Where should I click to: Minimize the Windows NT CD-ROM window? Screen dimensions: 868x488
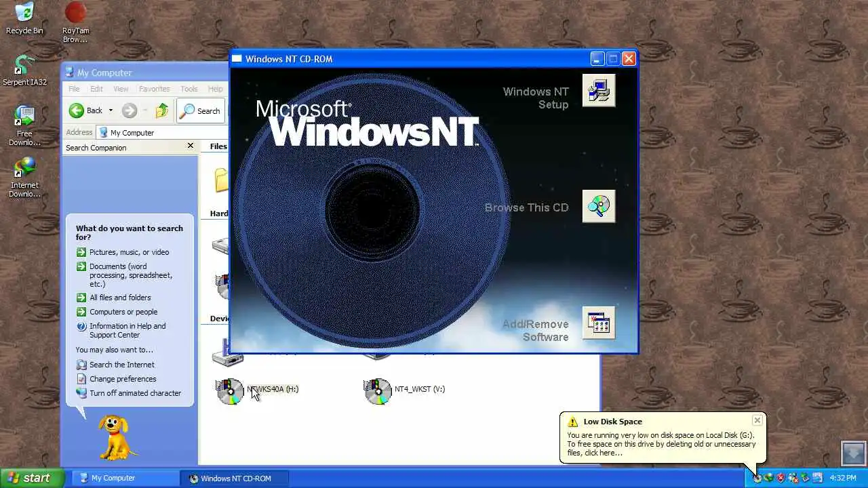click(597, 59)
